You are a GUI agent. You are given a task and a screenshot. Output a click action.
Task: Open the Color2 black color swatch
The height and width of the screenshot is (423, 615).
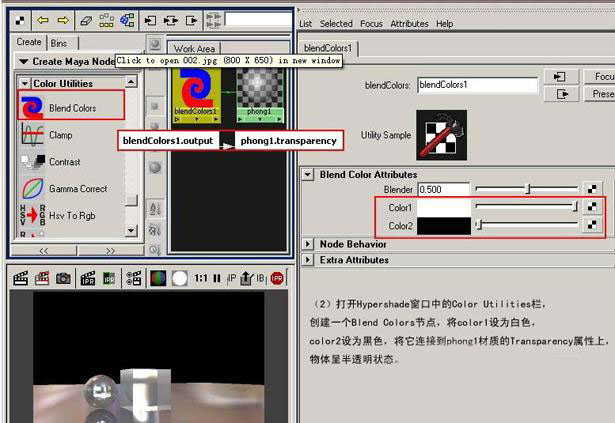(x=444, y=226)
